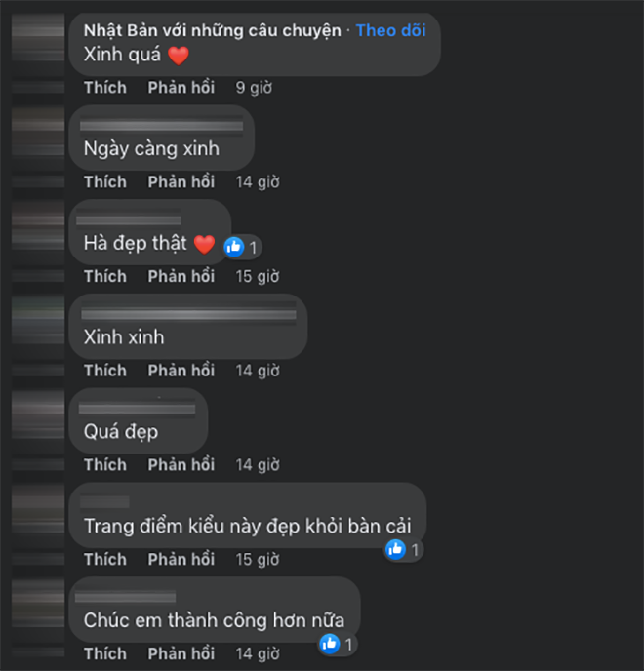Viewport: 644px width, 671px height.
Task: Click avatar beside 'Quá đẹp' comment
Action: 38,415
